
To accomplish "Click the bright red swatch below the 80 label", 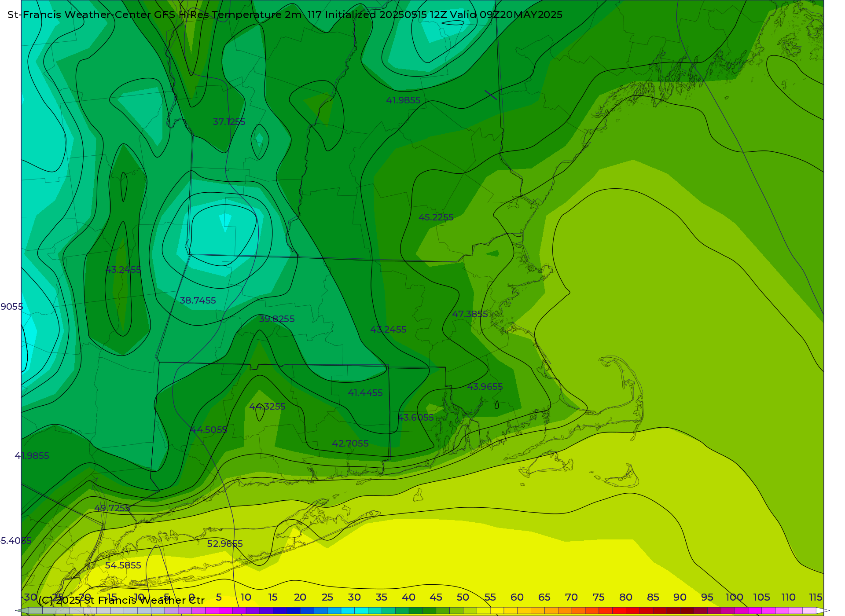I will coord(619,611).
